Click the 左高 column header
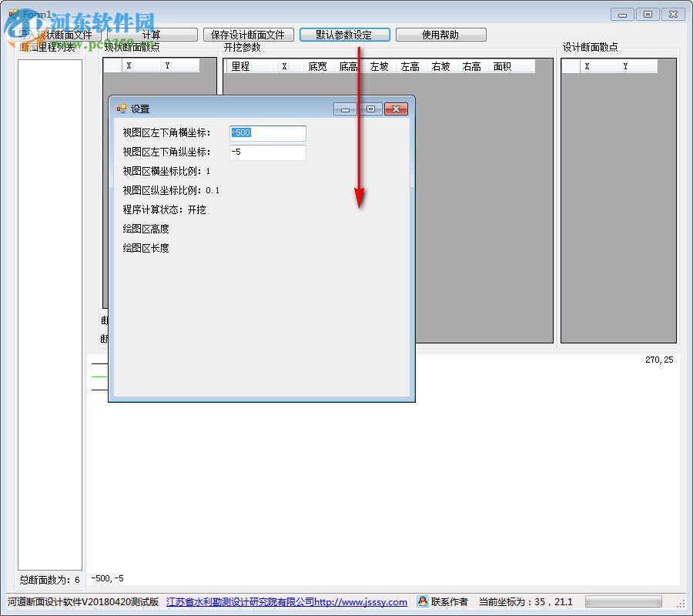The width and height of the screenshot is (693, 616). tap(410, 66)
